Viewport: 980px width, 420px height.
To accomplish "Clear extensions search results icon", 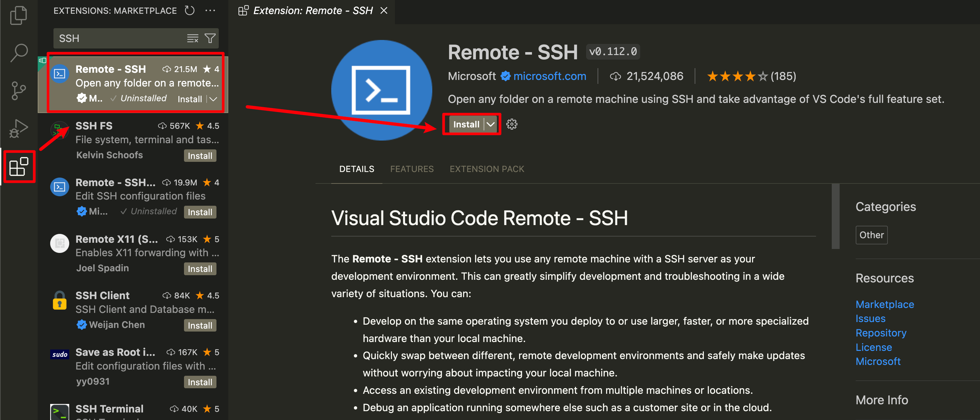I will (193, 38).
